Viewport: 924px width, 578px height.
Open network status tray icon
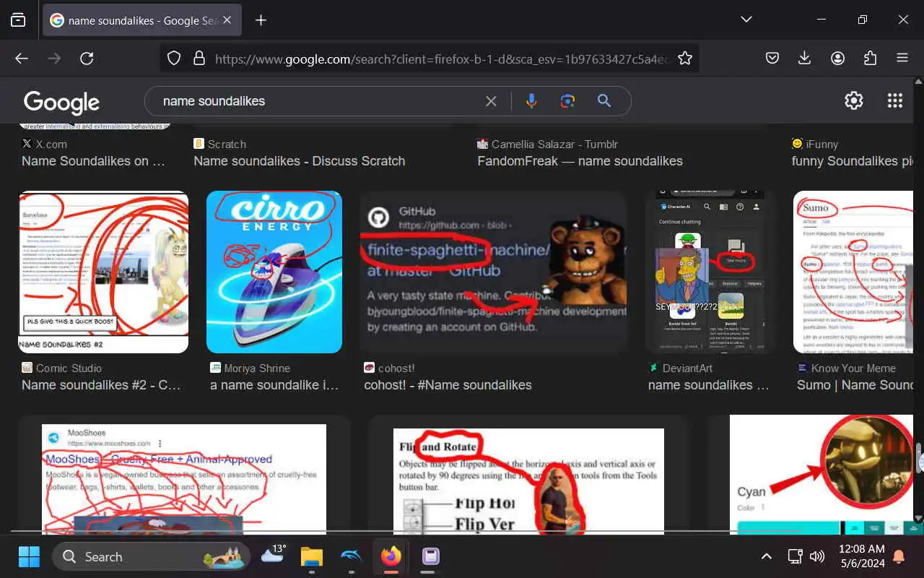coord(795,556)
